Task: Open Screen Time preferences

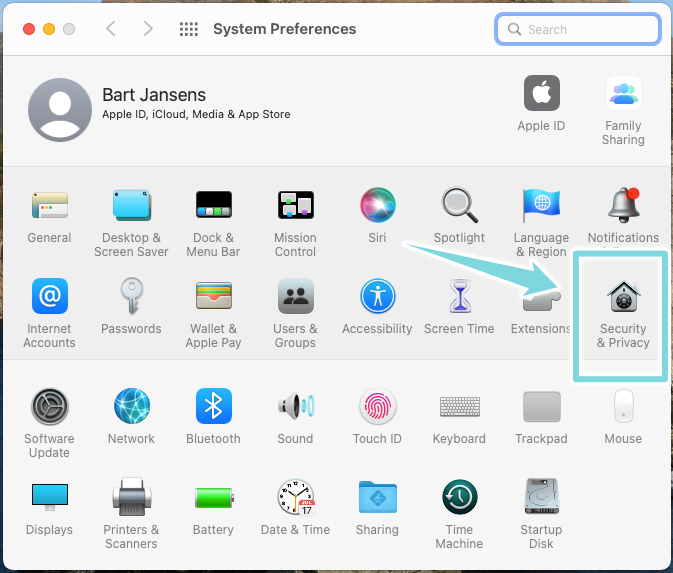Action: [x=460, y=296]
